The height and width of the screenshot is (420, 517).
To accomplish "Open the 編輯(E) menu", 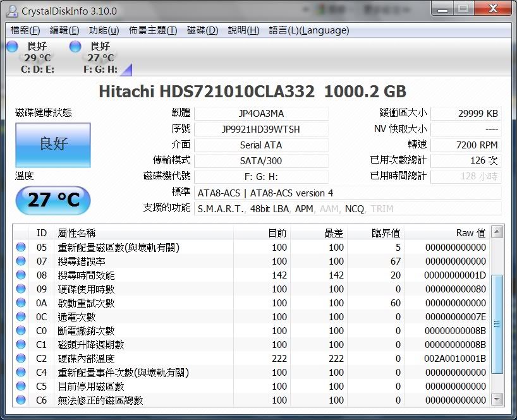I will (64, 30).
